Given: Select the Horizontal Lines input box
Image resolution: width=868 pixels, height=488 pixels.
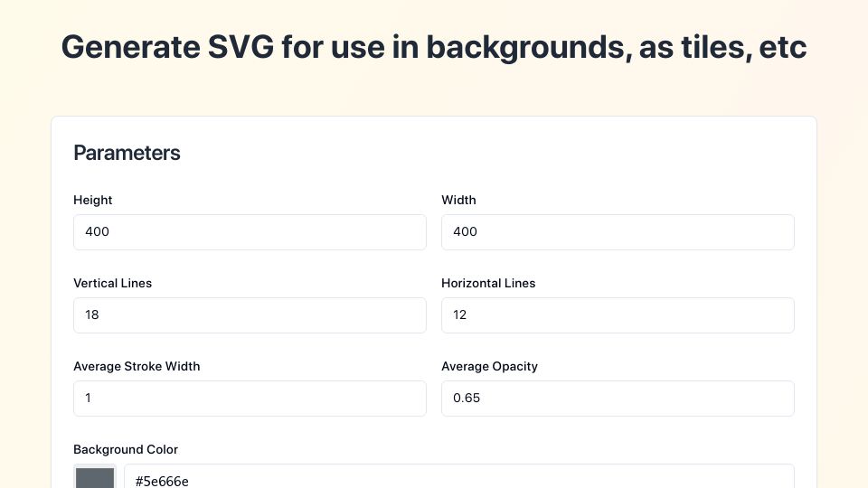Looking at the screenshot, I should click(618, 315).
